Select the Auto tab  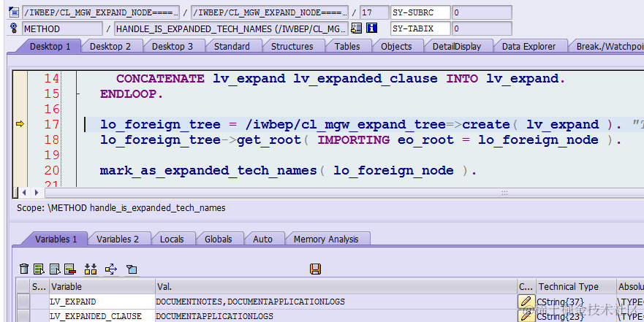coord(263,239)
